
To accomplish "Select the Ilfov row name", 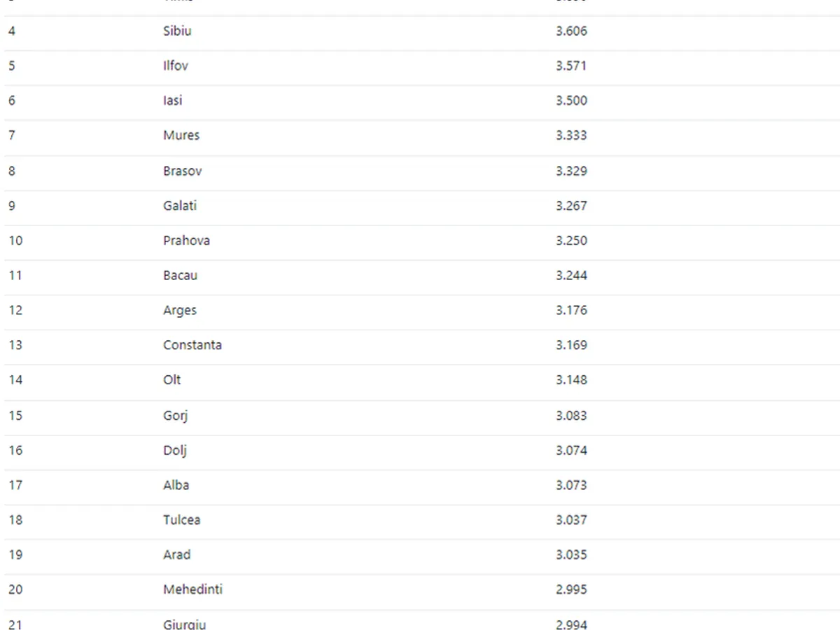I will (x=176, y=66).
